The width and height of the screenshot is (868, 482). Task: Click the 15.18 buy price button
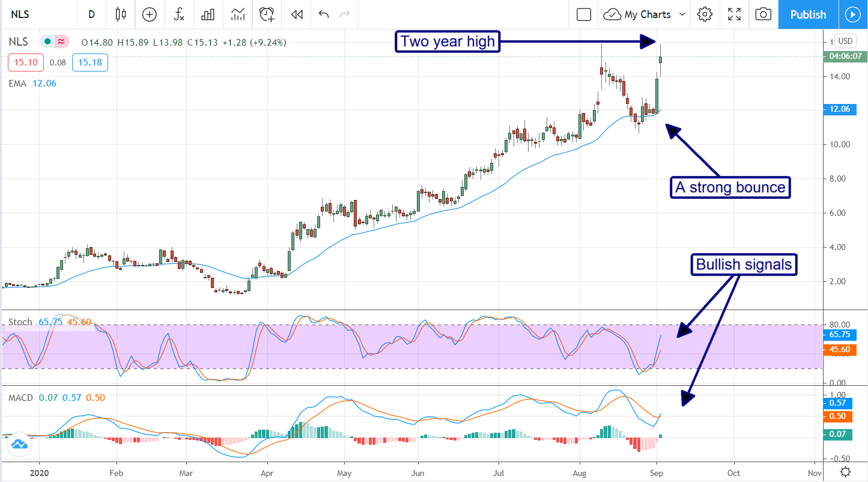coord(90,63)
